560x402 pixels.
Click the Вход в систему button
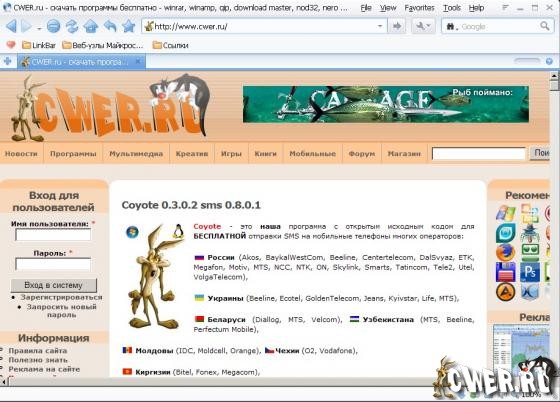click(x=54, y=285)
